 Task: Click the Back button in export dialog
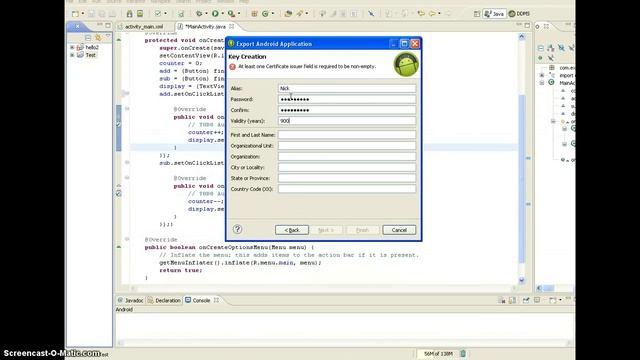[x=292, y=230]
